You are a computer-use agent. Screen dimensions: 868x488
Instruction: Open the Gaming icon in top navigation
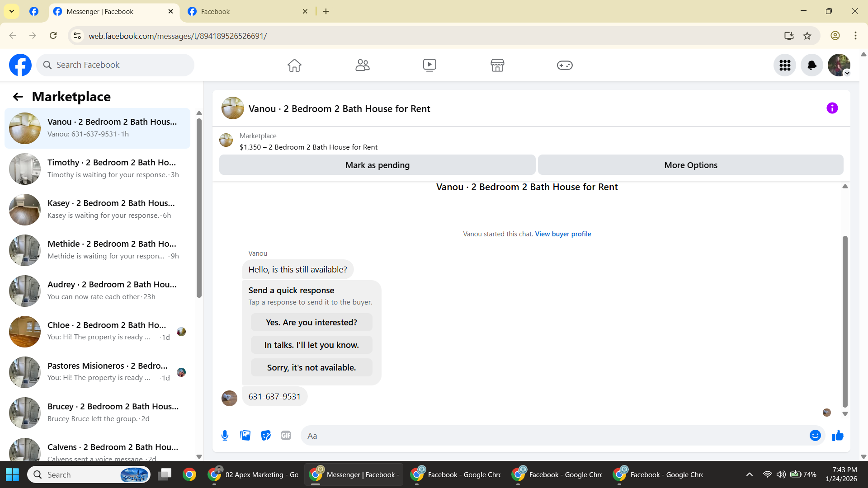coord(565,65)
